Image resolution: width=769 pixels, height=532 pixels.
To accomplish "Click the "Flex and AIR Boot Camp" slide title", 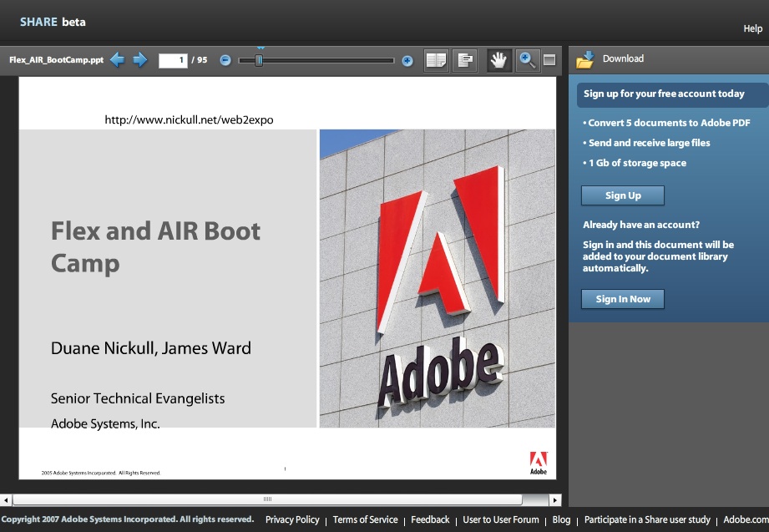I will point(155,247).
